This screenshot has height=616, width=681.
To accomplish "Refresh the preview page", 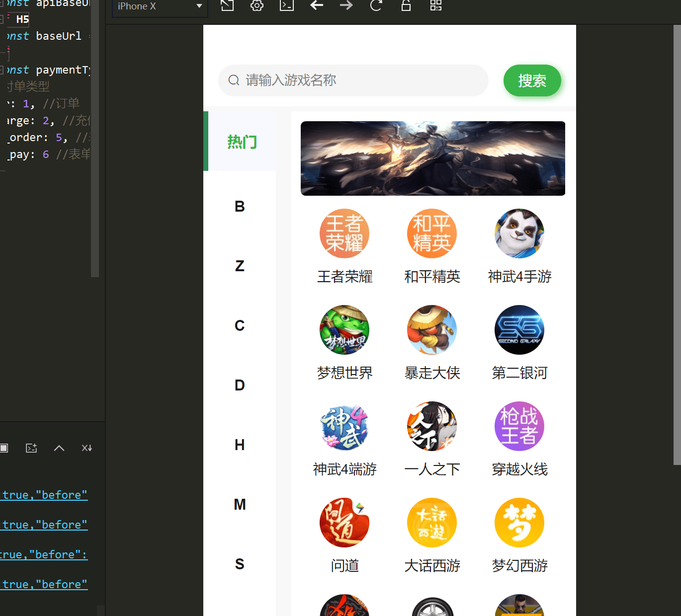I will coord(376,5).
